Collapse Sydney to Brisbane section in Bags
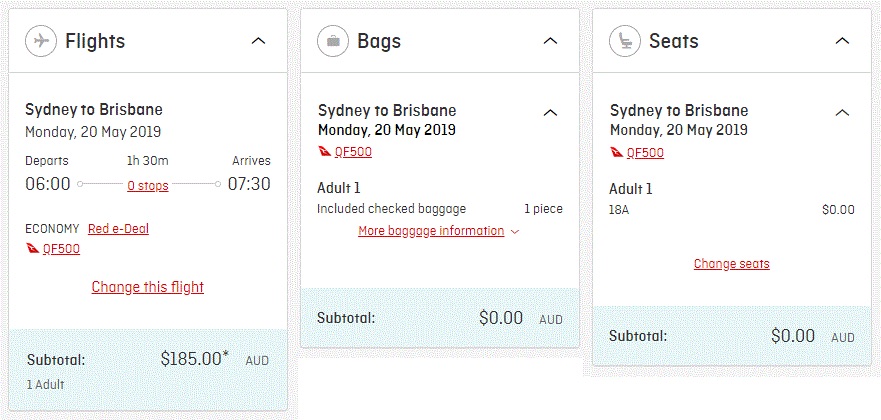The width and height of the screenshot is (881, 420). (x=551, y=112)
